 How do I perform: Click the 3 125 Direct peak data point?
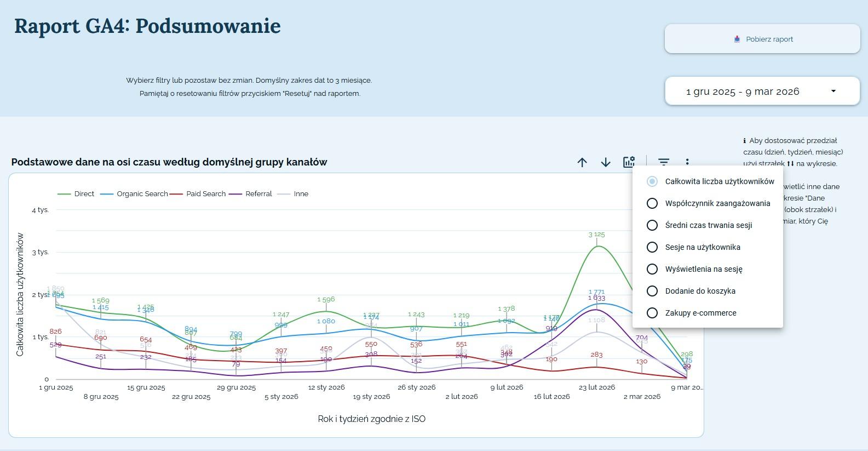point(597,246)
